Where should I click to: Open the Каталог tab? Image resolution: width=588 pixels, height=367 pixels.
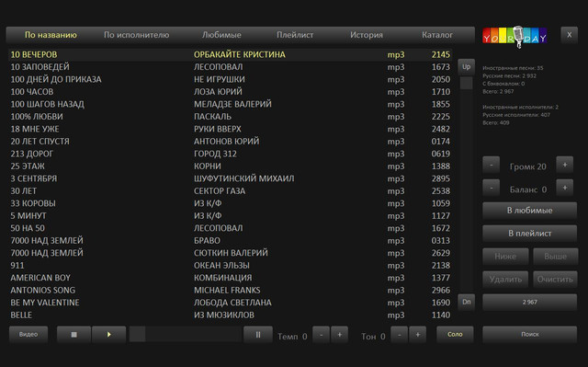click(437, 35)
